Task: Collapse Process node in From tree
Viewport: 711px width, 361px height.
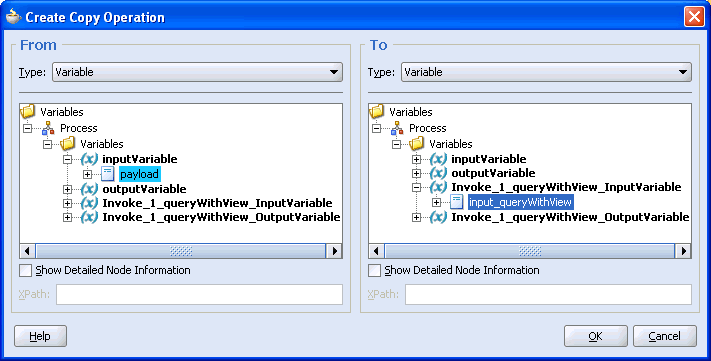Action: coord(28,128)
